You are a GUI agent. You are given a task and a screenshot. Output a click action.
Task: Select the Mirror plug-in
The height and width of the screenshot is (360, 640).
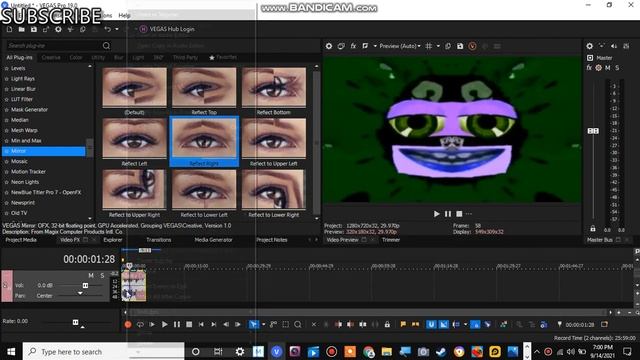[x=44, y=151]
